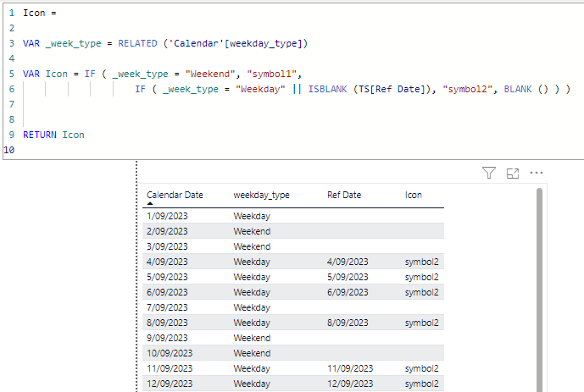Select the 3/09/2023 calendar date cell
The width and height of the screenshot is (584, 392).
pyautogui.click(x=167, y=246)
